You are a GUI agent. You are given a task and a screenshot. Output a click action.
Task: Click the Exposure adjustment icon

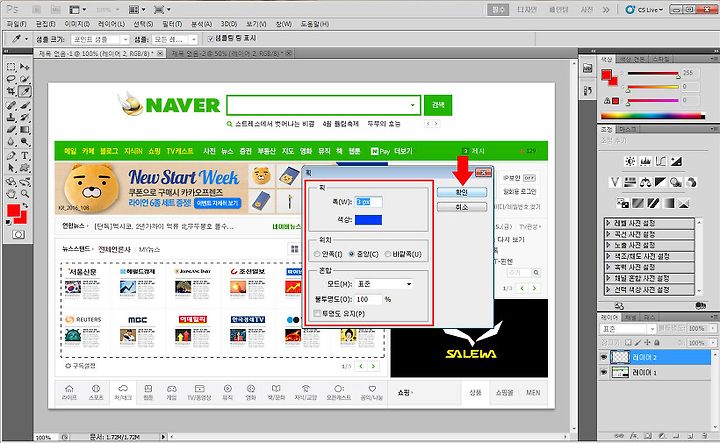676,161
